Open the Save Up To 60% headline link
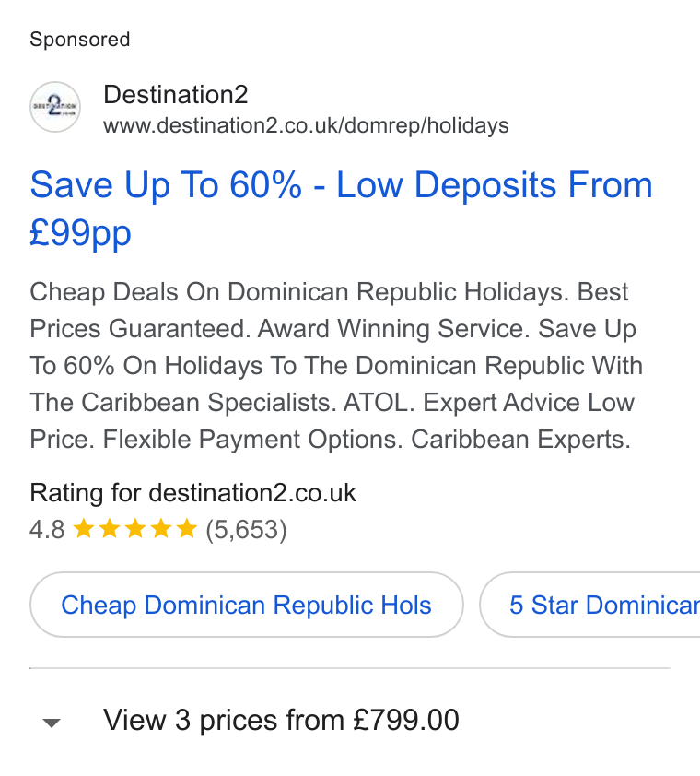Image resolution: width=700 pixels, height=776 pixels. [x=341, y=208]
